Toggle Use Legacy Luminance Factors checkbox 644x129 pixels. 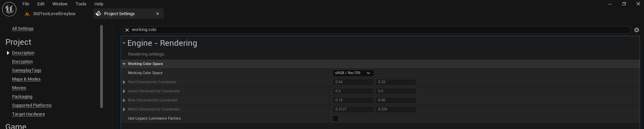pyautogui.click(x=335, y=119)
